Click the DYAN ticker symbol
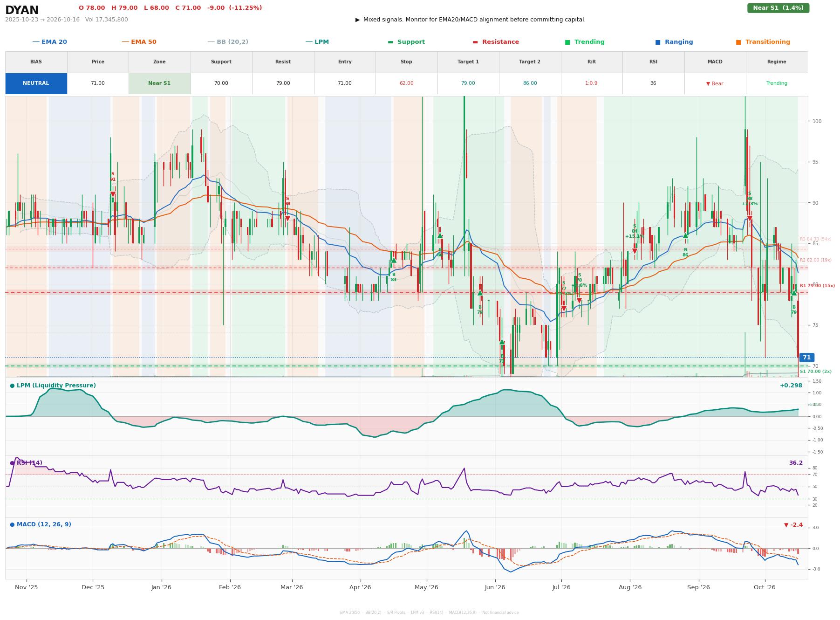This screenshot has height=620, width=840. (x=22, y=10)
